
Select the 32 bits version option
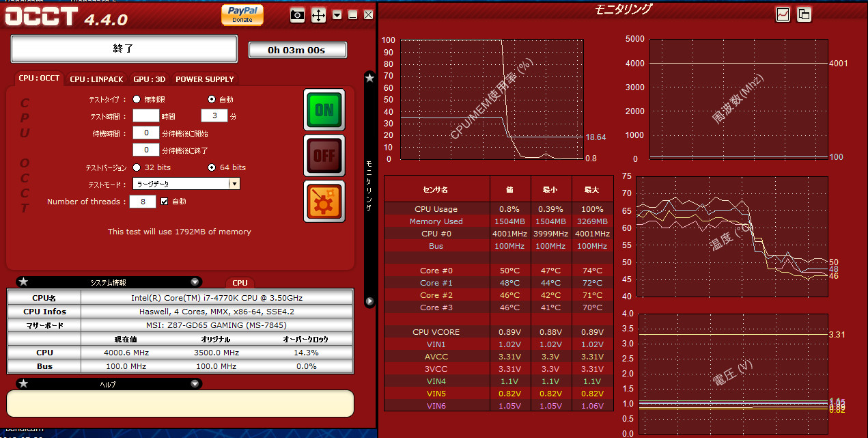137,167
